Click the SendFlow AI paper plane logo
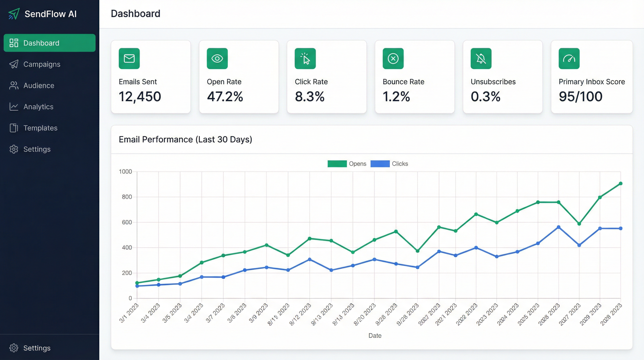This screenshot has height=360, width=644. click(14, 14)
